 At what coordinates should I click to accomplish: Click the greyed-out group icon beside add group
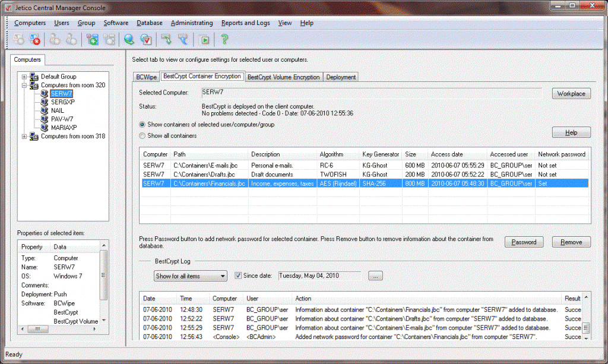pyautogui.click(x=109, y=39)
